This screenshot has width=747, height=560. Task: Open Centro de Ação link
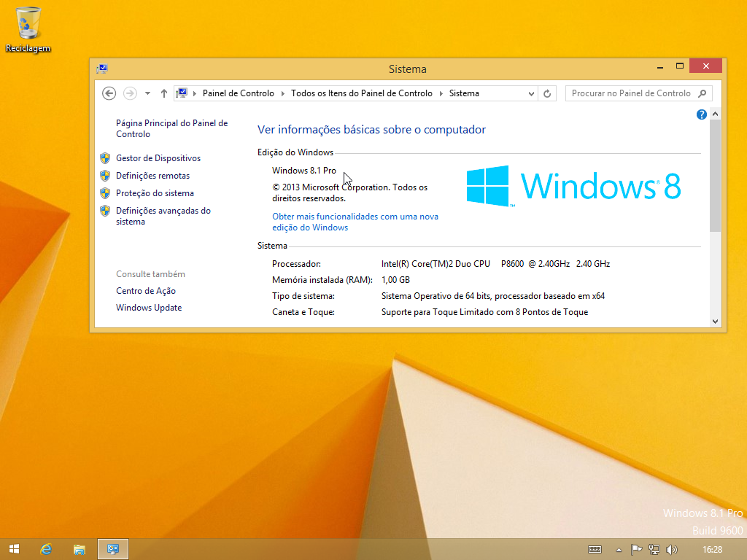click(146, 291)
